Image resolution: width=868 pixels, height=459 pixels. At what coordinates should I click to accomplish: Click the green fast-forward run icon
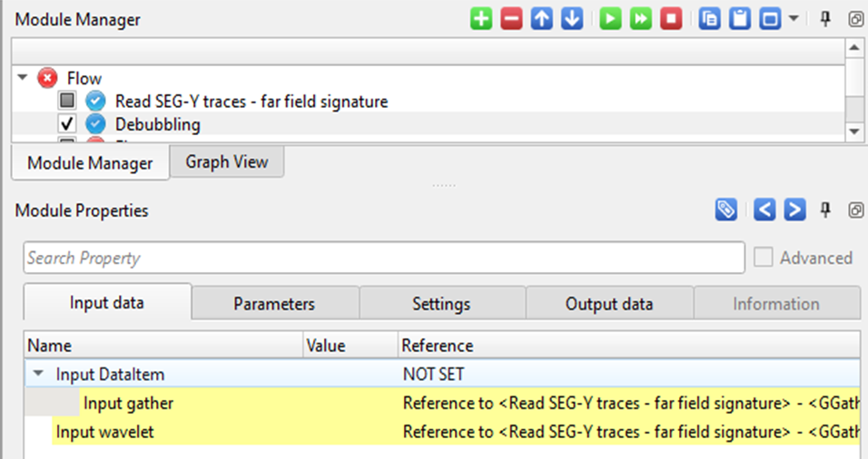(x=641, y=19)
